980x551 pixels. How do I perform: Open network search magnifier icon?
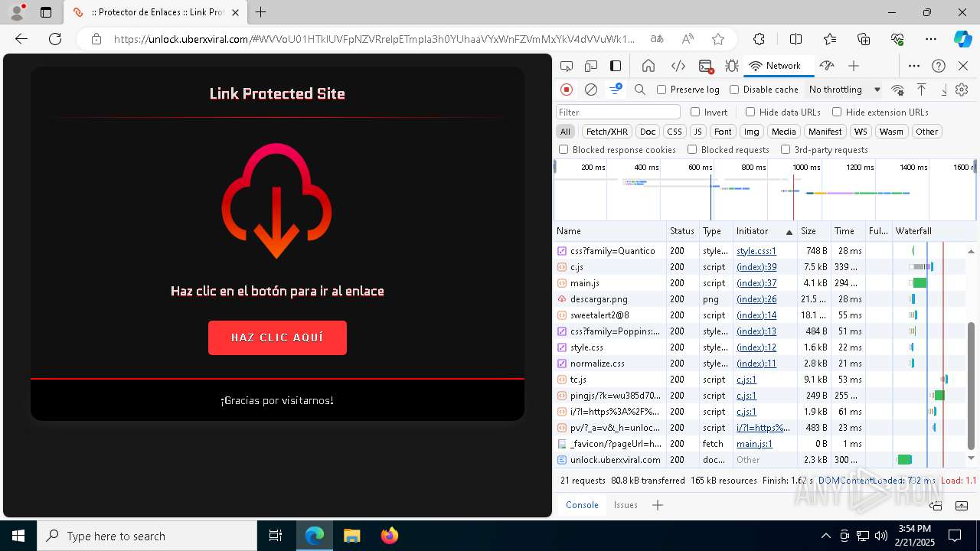[x=640, y=90]
